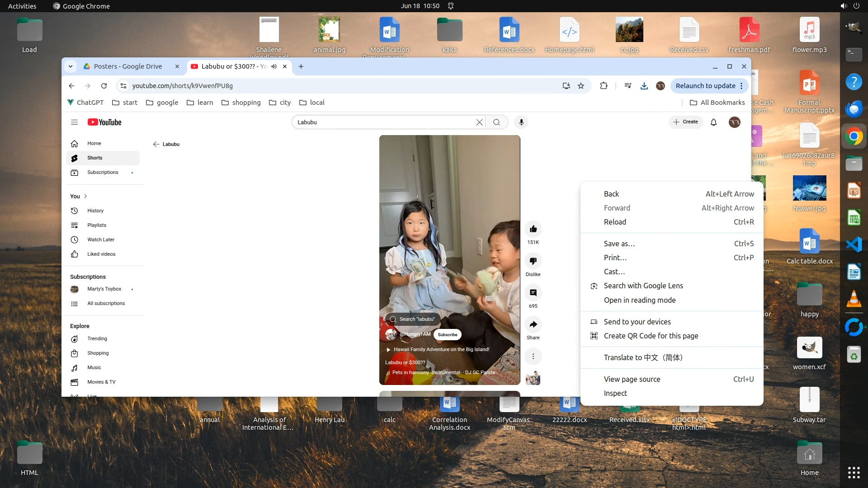Open the tab search dropdown arrow
Viewport: 868px width, 488px height.
pos(71,66)
